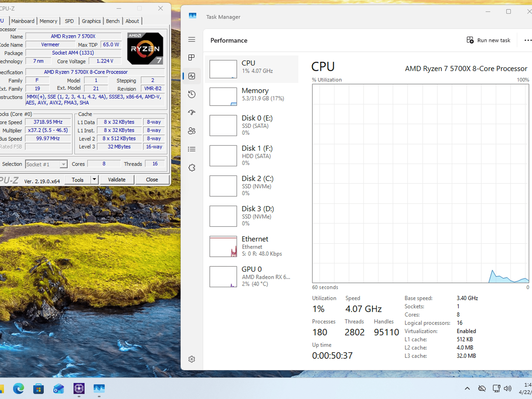The height and width of the screenshot is (399, 532).
Task: Click the Virtualization Enabled value
Action: pyautogui.click(x=466, y=331)
